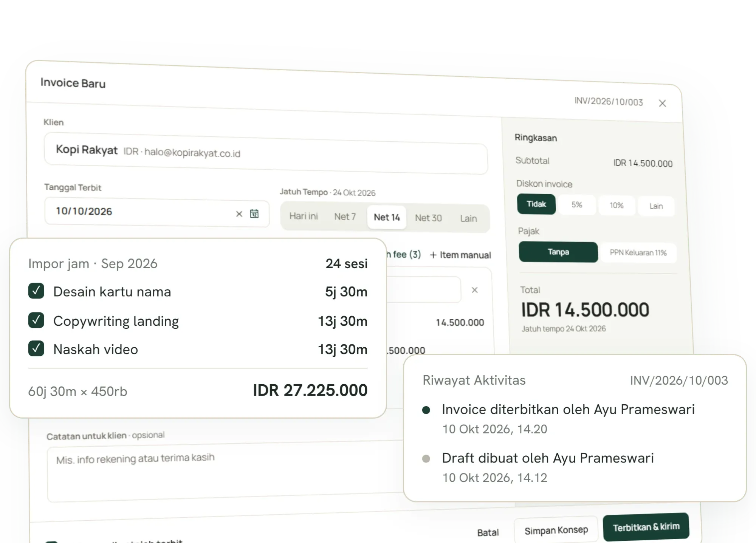Set invoice discount to 5%
The image size is (756, 543).
(x=577, y=205)
